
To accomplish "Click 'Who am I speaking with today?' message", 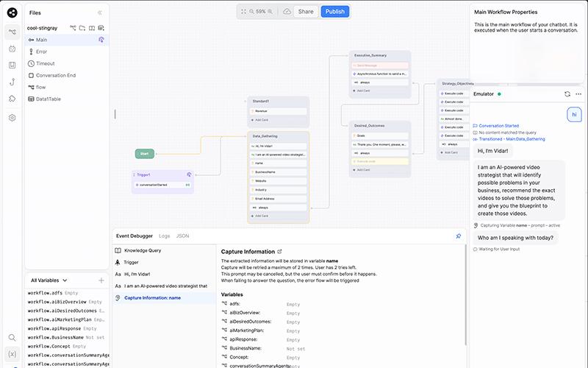I will pos(515,238).
